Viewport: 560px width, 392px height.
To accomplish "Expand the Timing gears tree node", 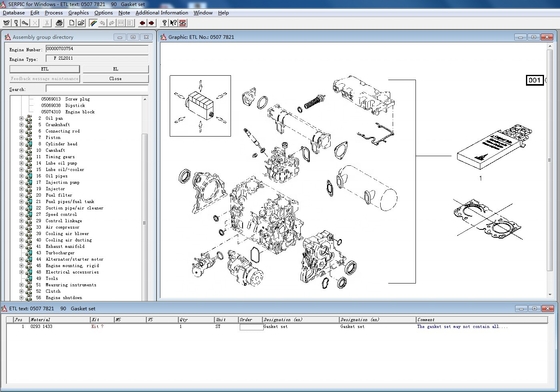I will click(x=21, y=157).
